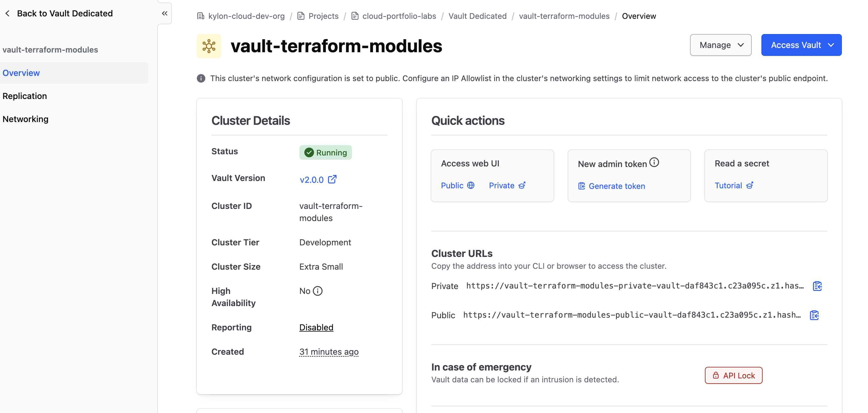
Task: Click the network warning info icon
Action: (201, 78)
